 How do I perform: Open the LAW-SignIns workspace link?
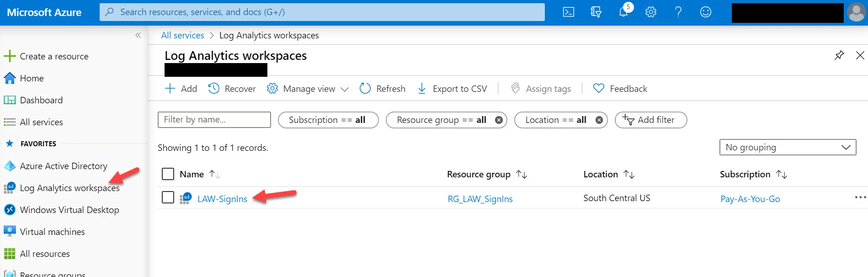222,199
